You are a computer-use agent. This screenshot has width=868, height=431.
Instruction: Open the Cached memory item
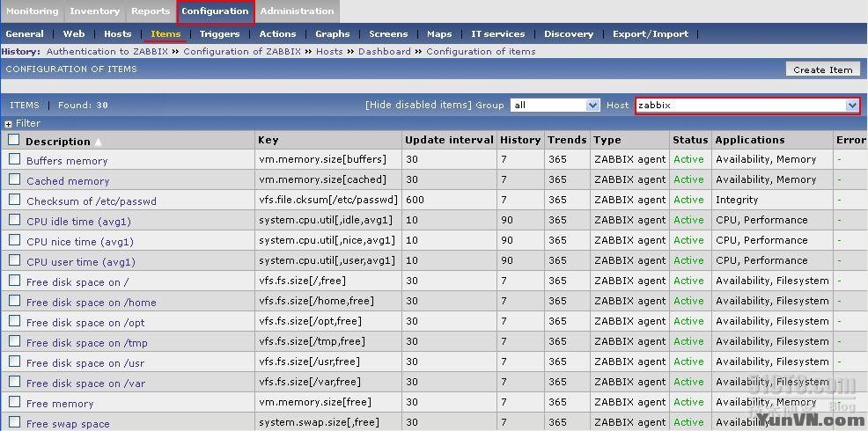pyautogui.click(x=68, y=181)
